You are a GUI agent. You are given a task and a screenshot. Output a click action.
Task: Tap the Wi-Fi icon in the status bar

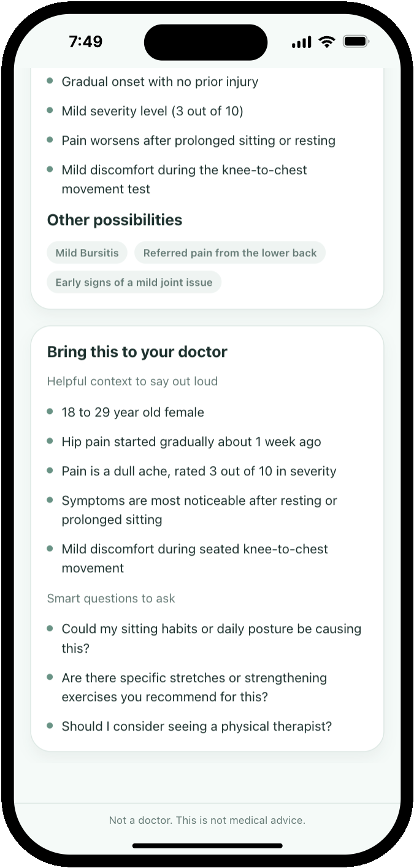coord(326,41)
